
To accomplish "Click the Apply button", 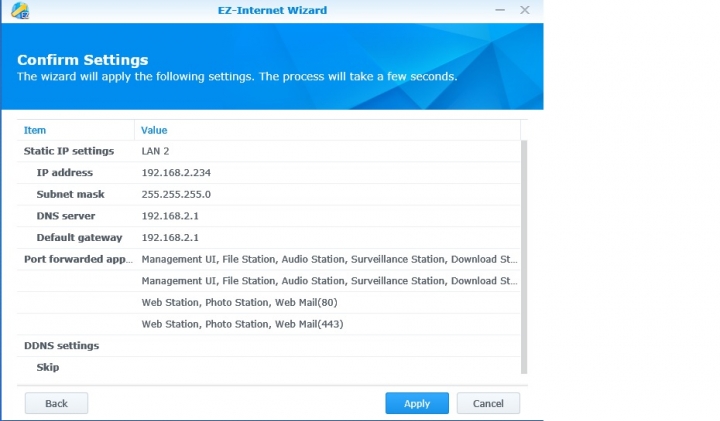I will (x=417, y=403).
